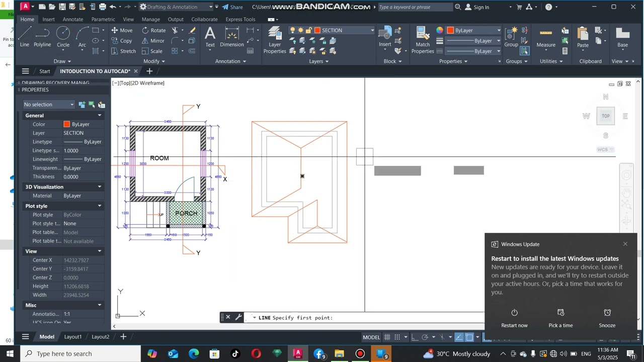The height and width of the screenshot is (362, 644).
Task: Toggle 2D object snap in status bar
Action: tap(469, 337)
